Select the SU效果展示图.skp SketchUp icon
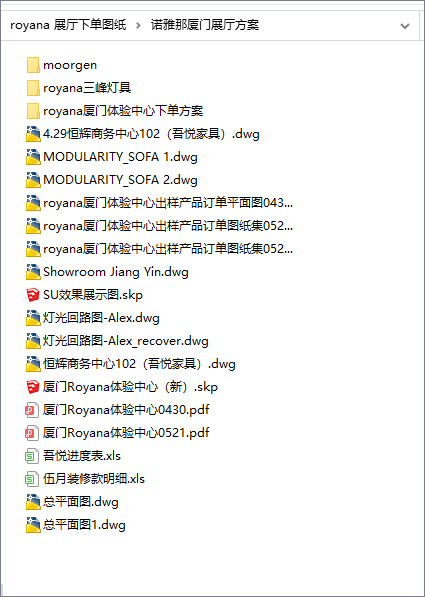Image resolution: width=425 pixels, height=597 pixels. pos(33,295)
